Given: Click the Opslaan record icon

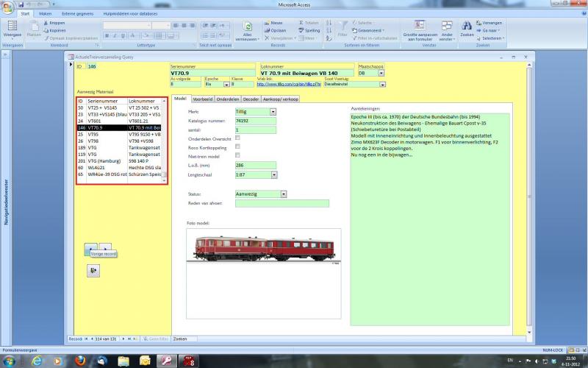Looking at the screenshot, I should coord(267,30).
